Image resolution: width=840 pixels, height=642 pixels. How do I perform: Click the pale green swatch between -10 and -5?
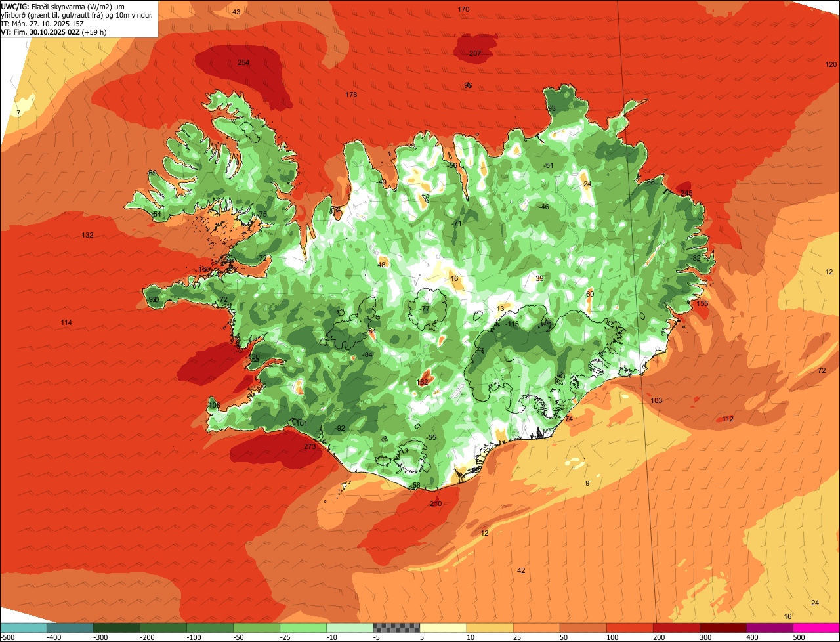coord(350,628)
